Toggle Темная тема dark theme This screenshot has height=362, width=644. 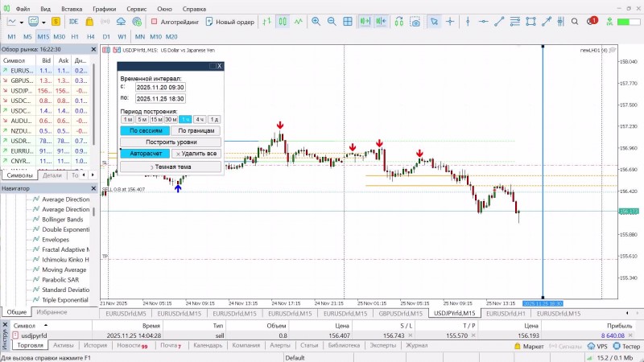pos(171,167)
